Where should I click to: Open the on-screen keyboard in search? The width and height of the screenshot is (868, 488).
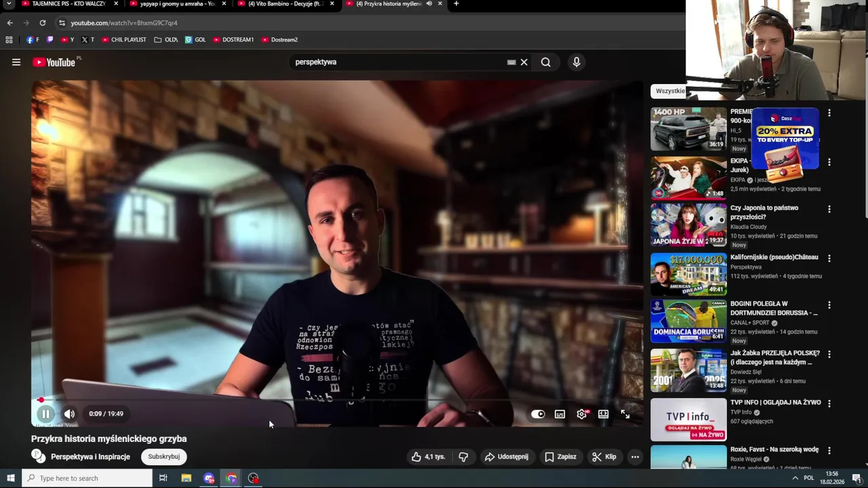[x=511, y=62]
